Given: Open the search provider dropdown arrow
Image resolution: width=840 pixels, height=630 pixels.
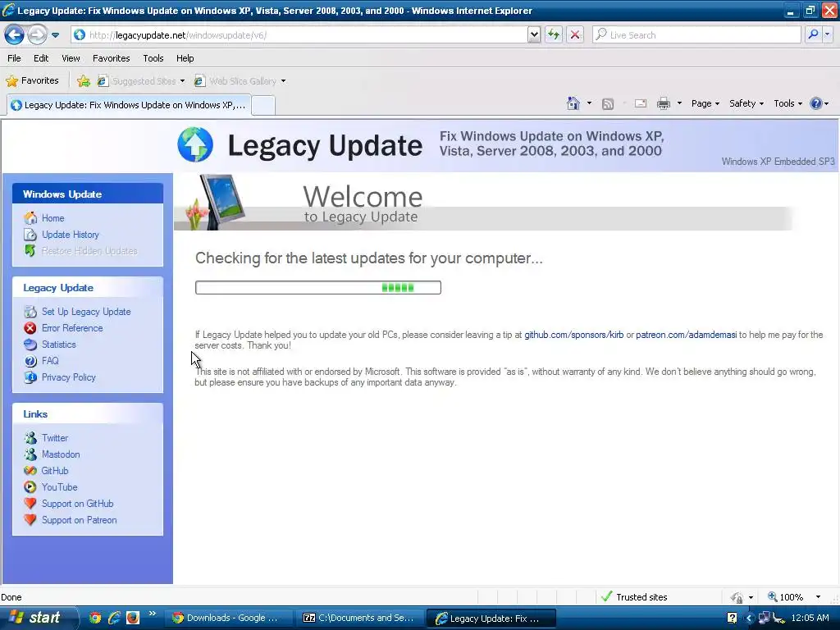Looking at the screenshot, I should pyautogui.click(x=827, y=34).
